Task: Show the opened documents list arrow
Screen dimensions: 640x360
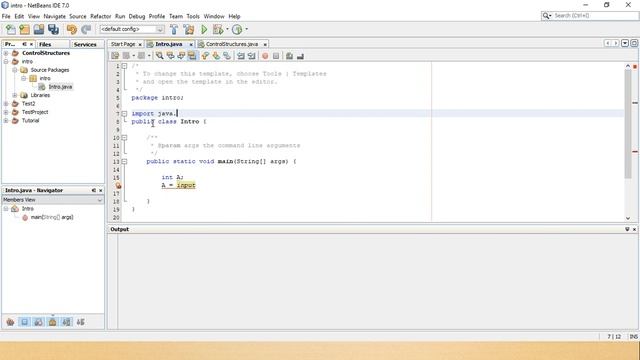Action: coord(625,43)
